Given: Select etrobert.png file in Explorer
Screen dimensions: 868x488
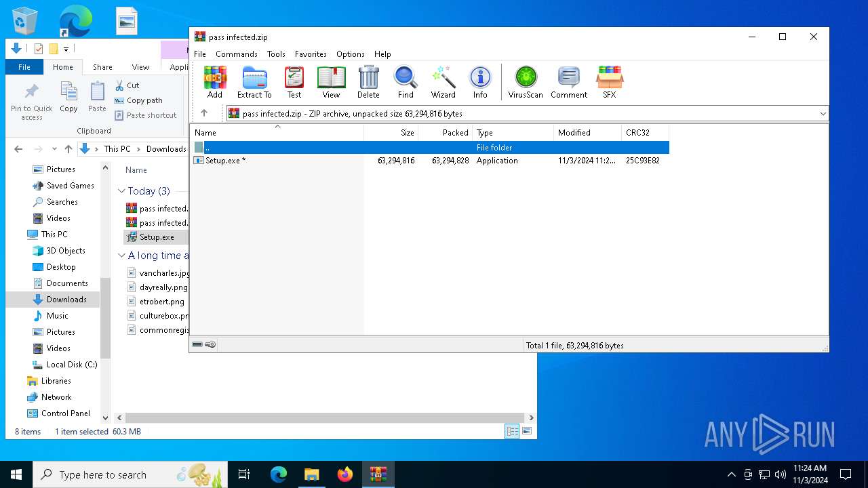Looking at the screenshot, I should (x=155, y=302).
